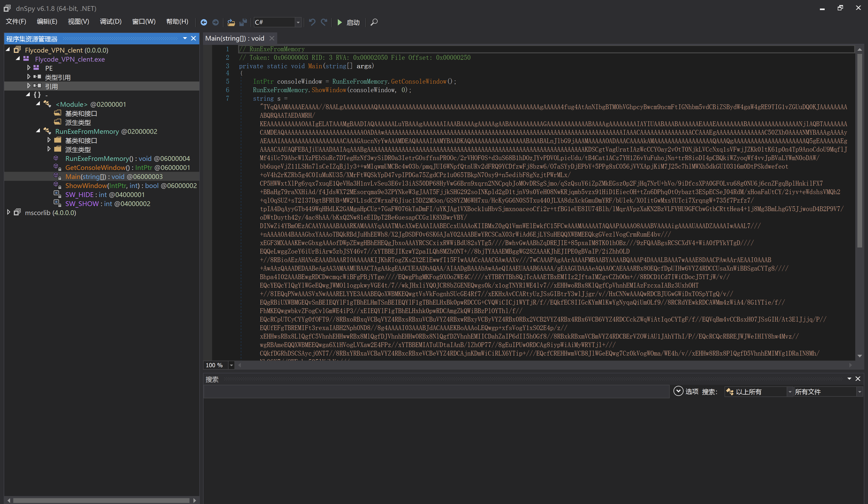The image size is (868, 504).
Task: Click the navigate forward arrow icon
Action: (216, 22)
